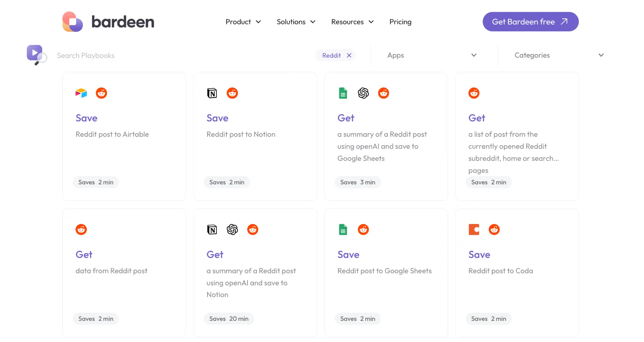Viewport: 644px width, 342px height.
Task: Click OpenAI icon on summary to Google Sheets card
Action: 363,93
